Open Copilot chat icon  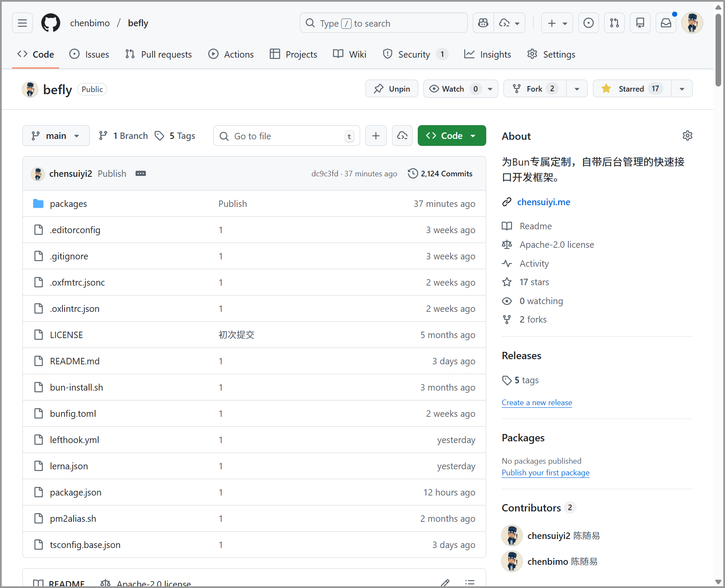(483, 23)
